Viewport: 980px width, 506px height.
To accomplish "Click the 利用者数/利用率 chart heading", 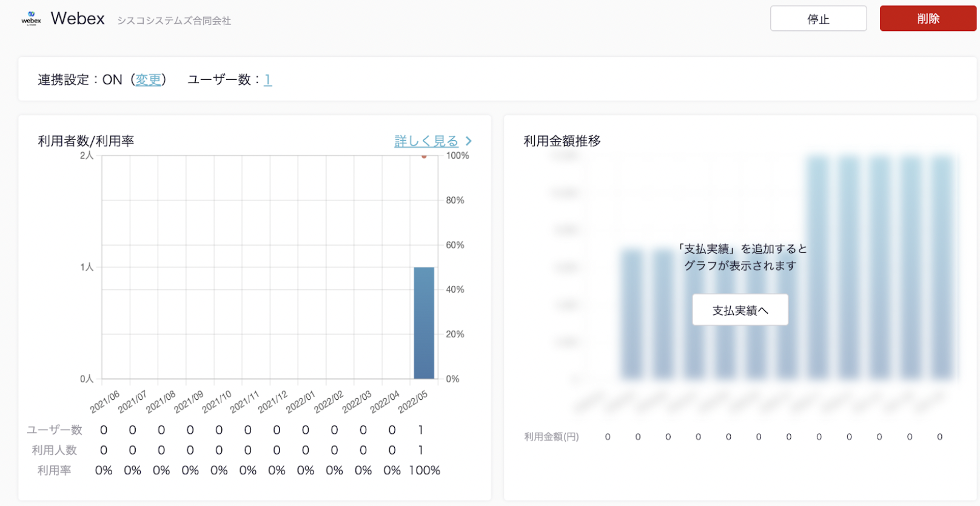I will 86,141.
